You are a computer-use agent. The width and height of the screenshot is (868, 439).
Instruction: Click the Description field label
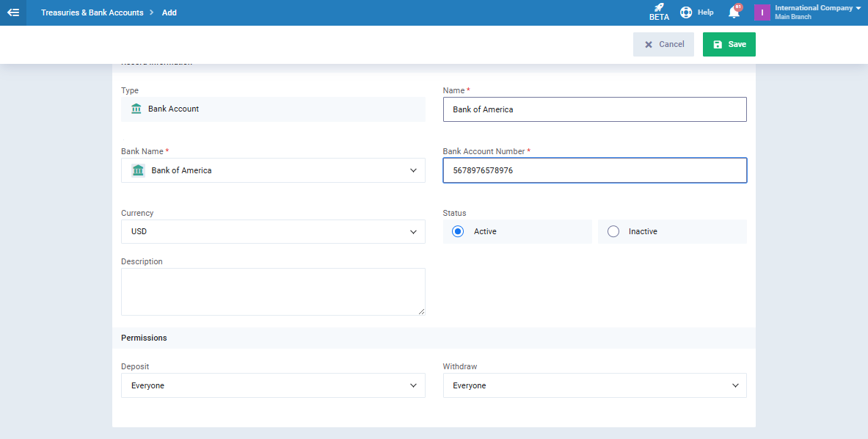point(142,261)
